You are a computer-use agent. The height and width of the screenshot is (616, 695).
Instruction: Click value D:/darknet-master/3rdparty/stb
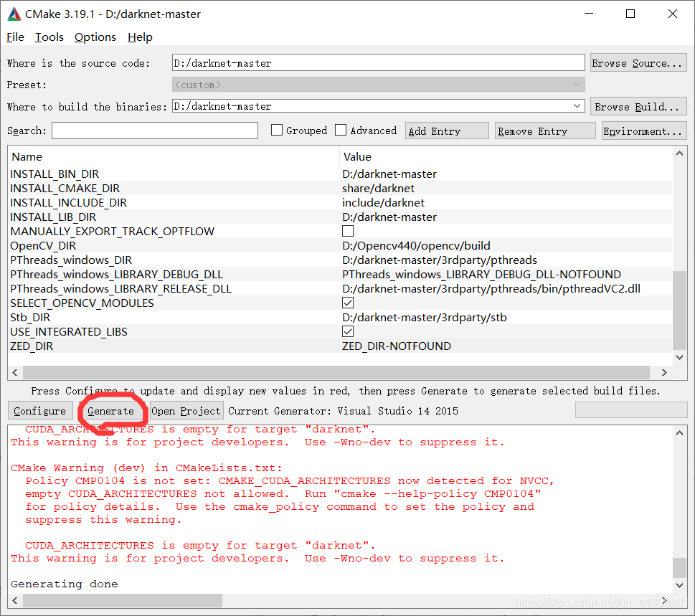424,318
